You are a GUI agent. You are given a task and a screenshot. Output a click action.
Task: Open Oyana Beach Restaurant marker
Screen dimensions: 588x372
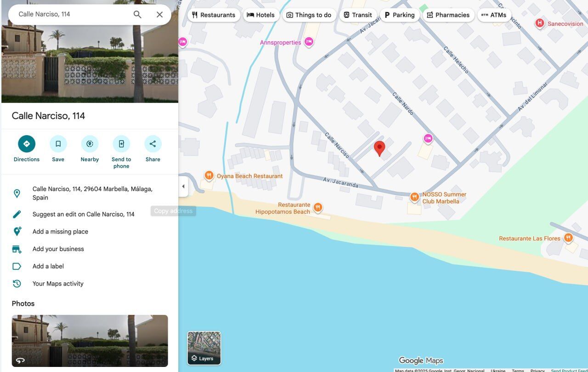tap(209, 176)
